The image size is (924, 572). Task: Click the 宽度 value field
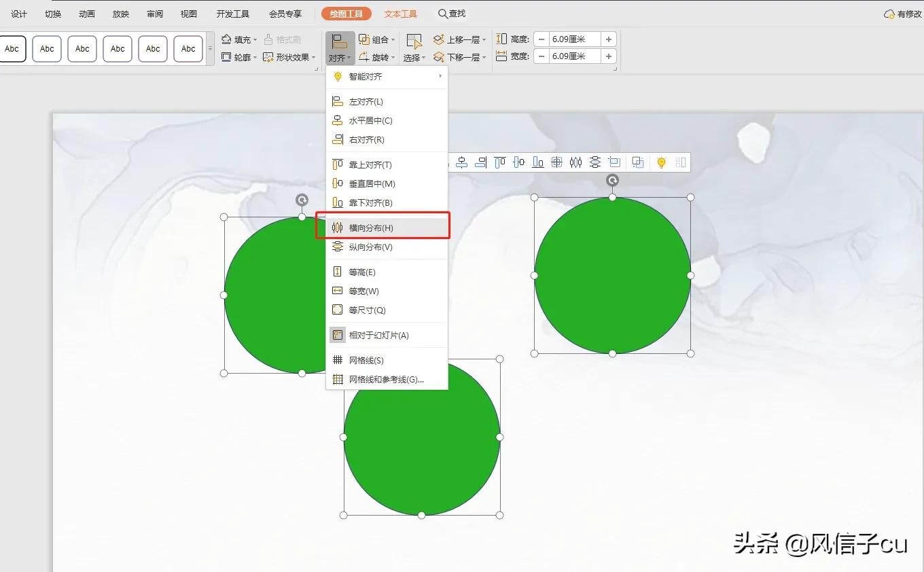pyautogui.click(x=575, y=56)
